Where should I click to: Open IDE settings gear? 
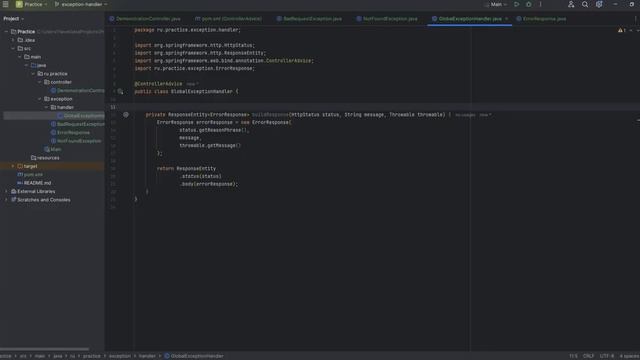point(599,4)
